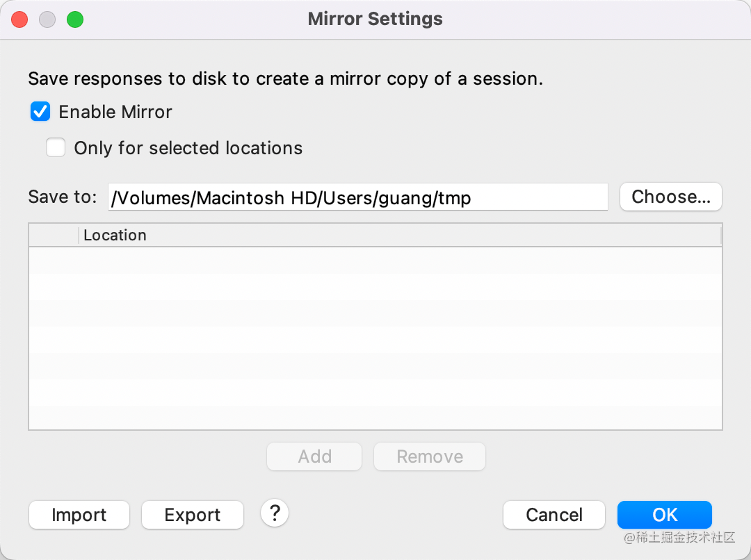The height and width of the screenshot is (560, 751).
Task: Click the Save to path field
Action: (x=357, y=197)
